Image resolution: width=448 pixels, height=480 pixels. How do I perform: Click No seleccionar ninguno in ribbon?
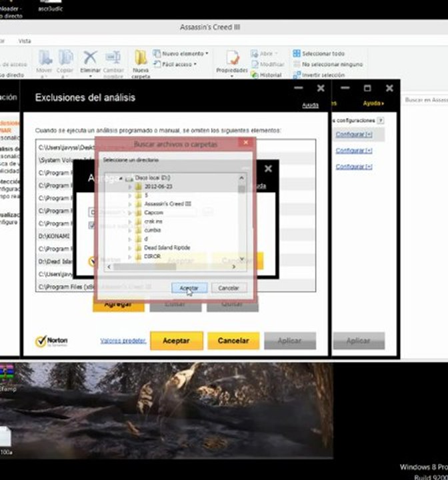327,64
